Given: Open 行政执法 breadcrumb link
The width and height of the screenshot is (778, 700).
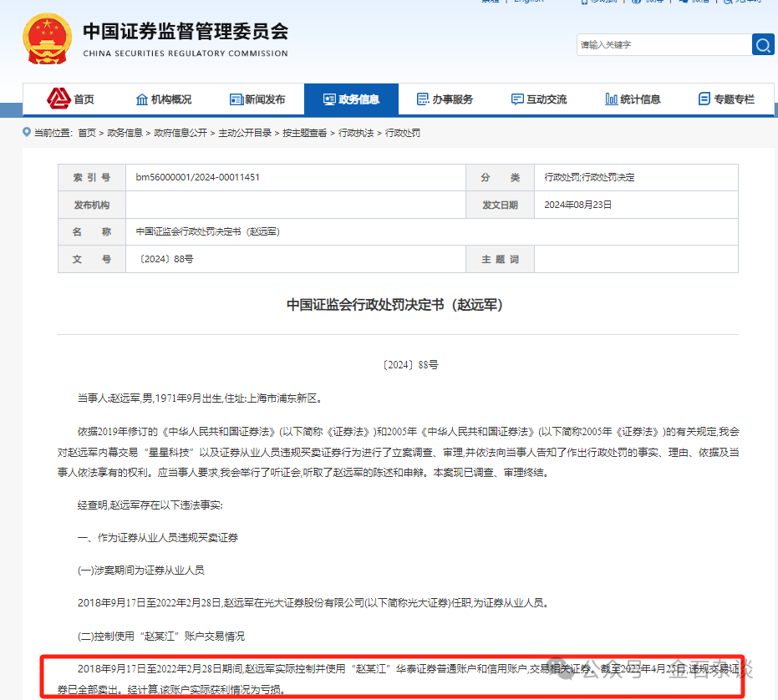Looking at the screenshot, I should 356,133.
